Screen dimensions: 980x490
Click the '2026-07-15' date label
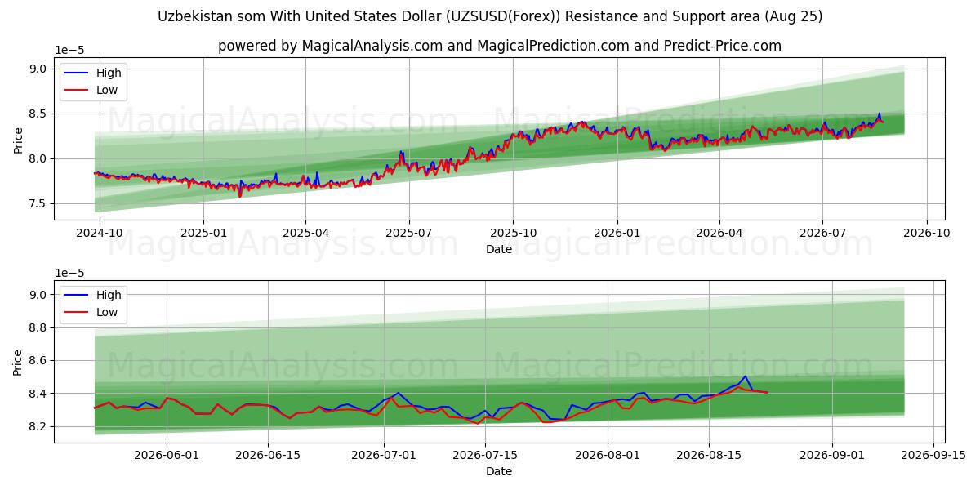click(x=487, y=456)
